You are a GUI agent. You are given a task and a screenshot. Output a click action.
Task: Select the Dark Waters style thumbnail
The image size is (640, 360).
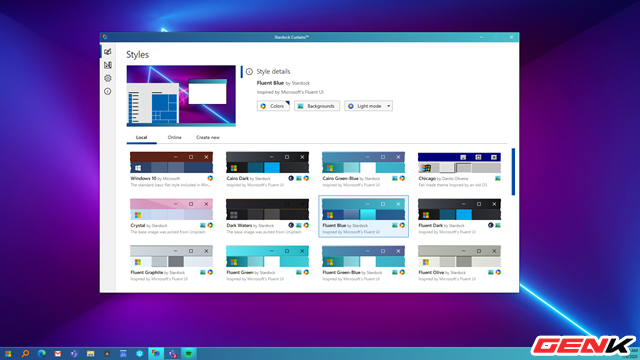[x=267, y=209]
